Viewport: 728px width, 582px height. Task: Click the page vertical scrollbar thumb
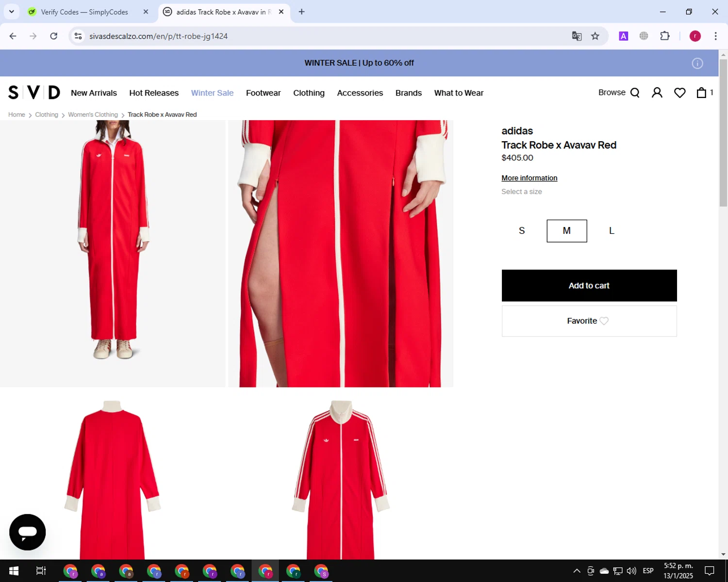(723, 132)
